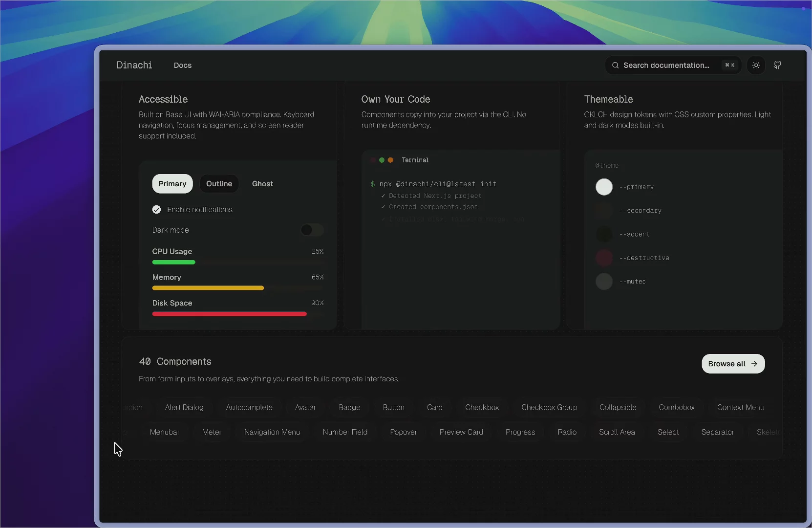The width and height of the screenshot is (812, 528).
Task: Open the Button component chip
Action: (x=394, y=407)
